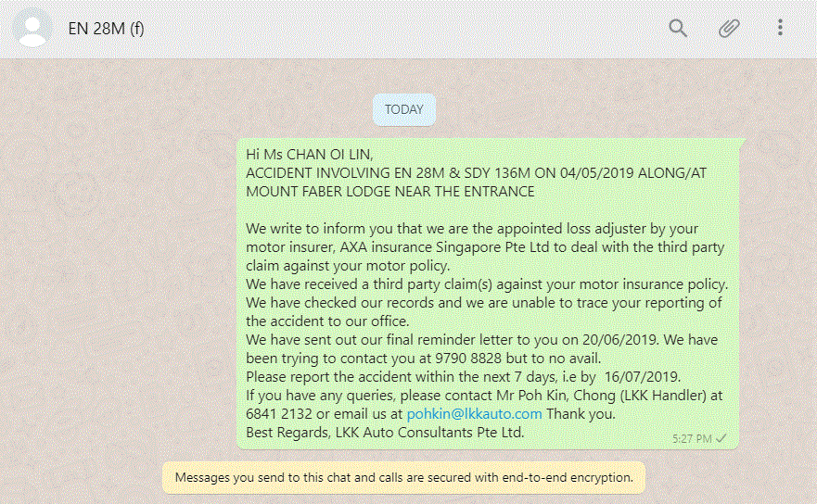This screenshot has height=504, width=817.
Task: Open the three-dot chat menu
Action: click(780, 29)
